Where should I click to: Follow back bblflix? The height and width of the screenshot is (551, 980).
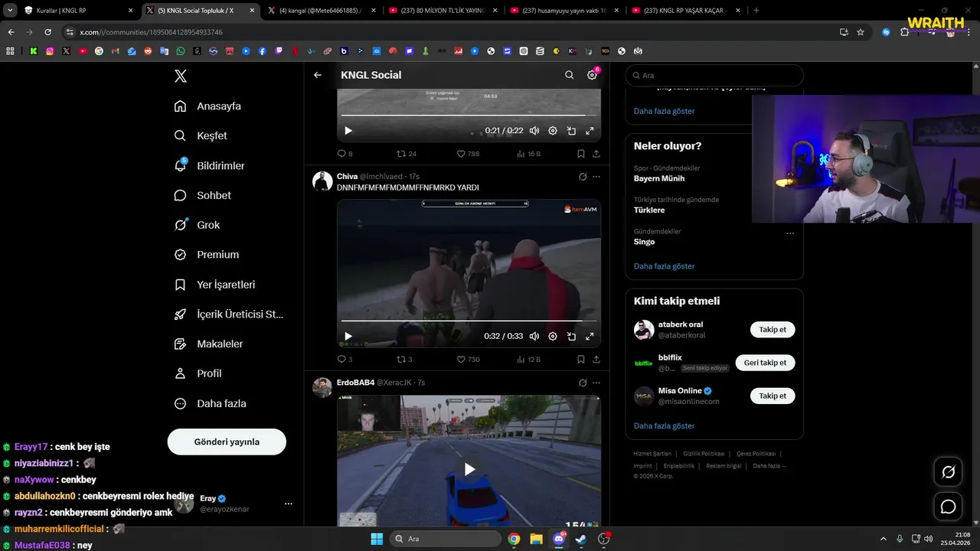pyautogui.click(x=765, y=363)
